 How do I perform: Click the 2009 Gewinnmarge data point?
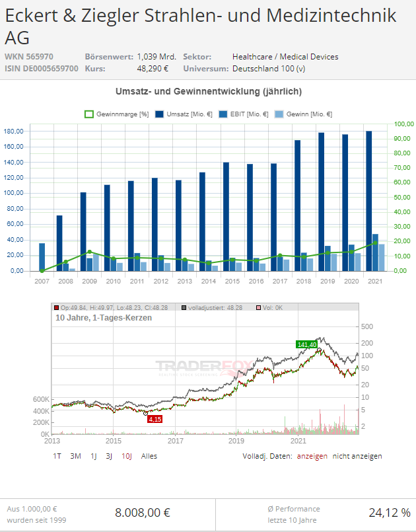coord(90,252)
